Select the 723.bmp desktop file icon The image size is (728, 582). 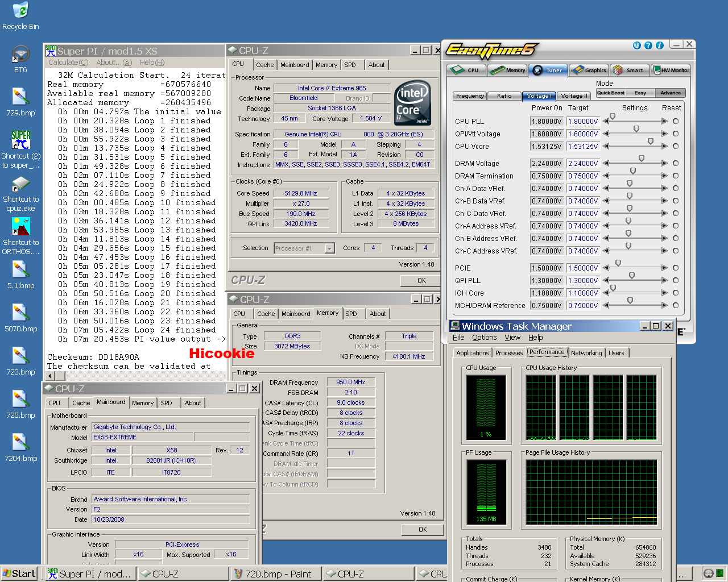(x=20, y=356)
